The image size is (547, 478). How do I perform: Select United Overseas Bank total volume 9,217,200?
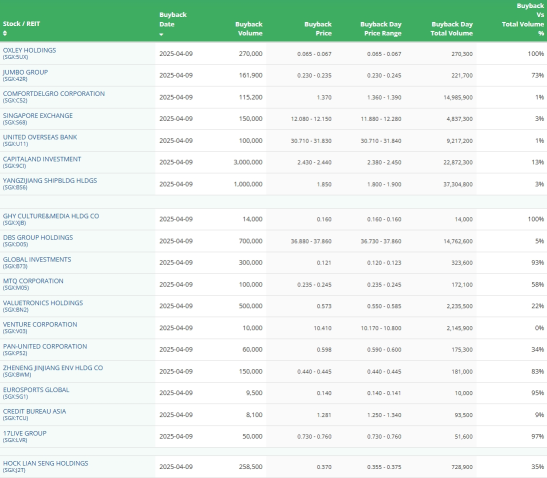pyautogui.click(x=460, y=141)
